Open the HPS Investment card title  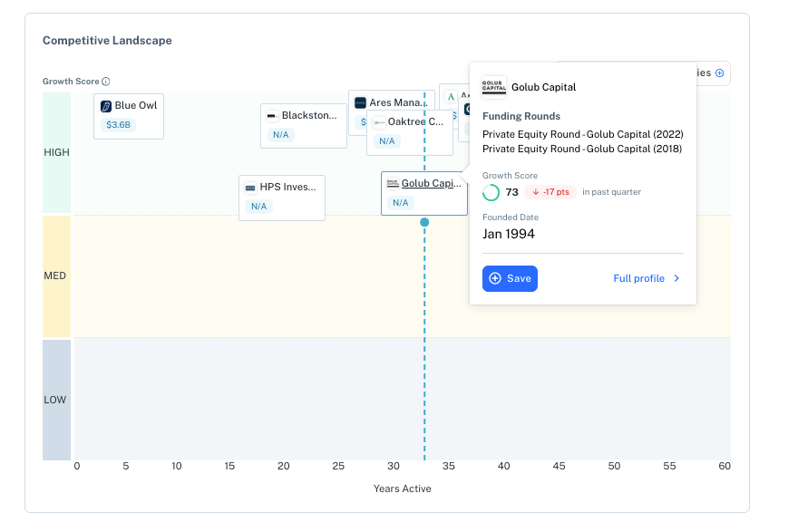point(288,187)
